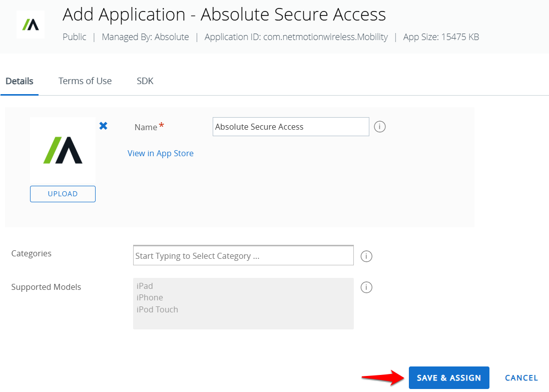Switch to the Terms of Use tab
This screenshot has height=392, width=549.
pyautogui.click(x=85, y=81)
